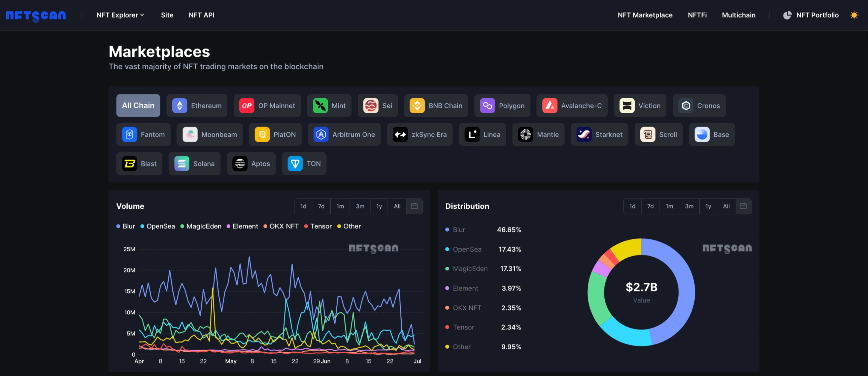Screen dimensions: 868x376
Task: Filter by the Starknet chain
Action: 599,135
